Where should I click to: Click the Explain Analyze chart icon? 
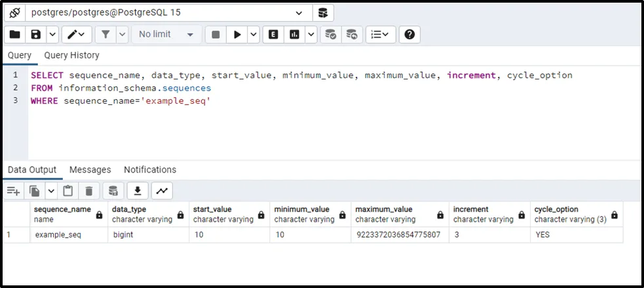coord(295,35)
